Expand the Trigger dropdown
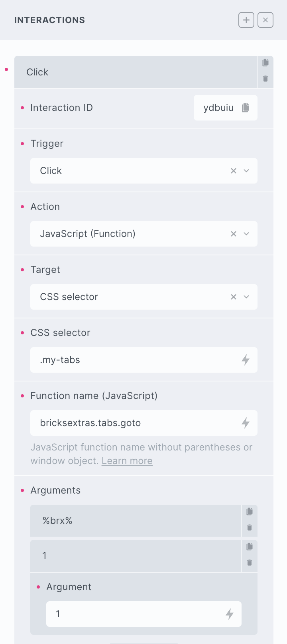 tap(246, 171)
